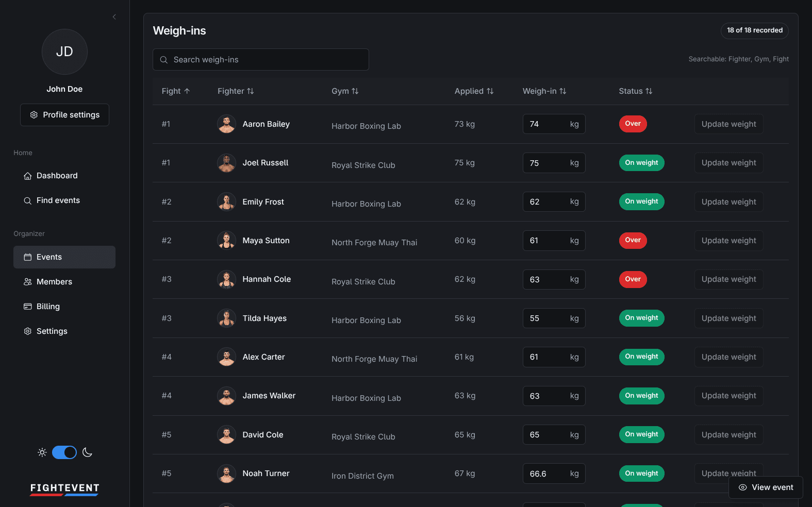Image resolution: width=812 pixels, height=507 pixels.
Task: Click Hannah Cole's avatar
Action: 226,279
